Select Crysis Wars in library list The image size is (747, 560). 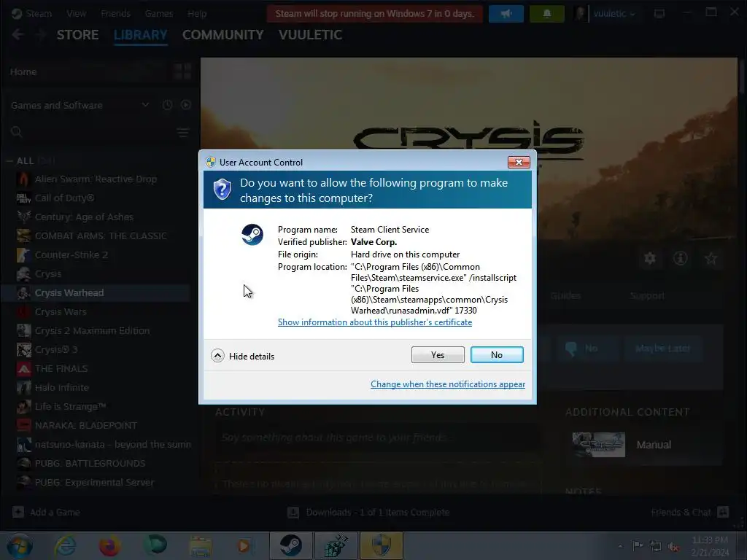[x=61, y=312]
